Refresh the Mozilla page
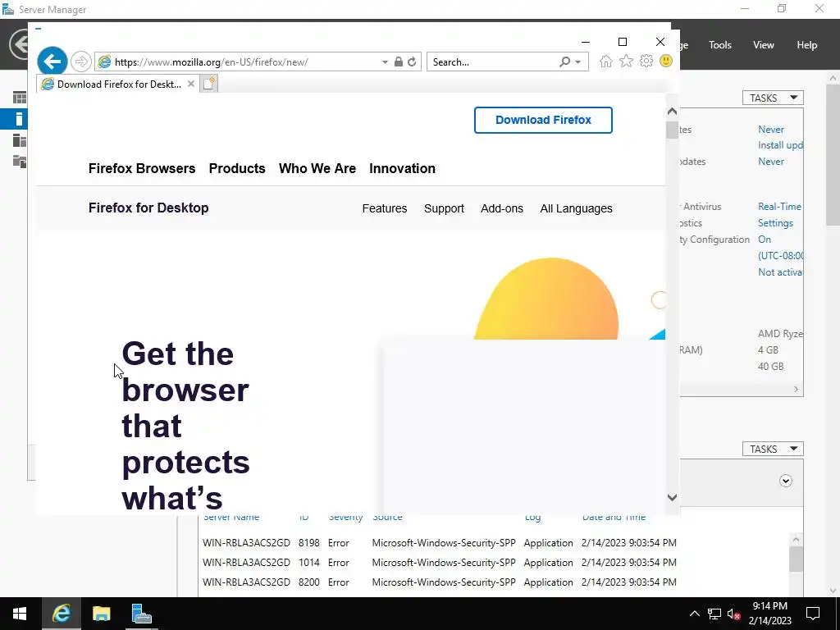Viewport: 840px width, 630px height. pos(412,62)
